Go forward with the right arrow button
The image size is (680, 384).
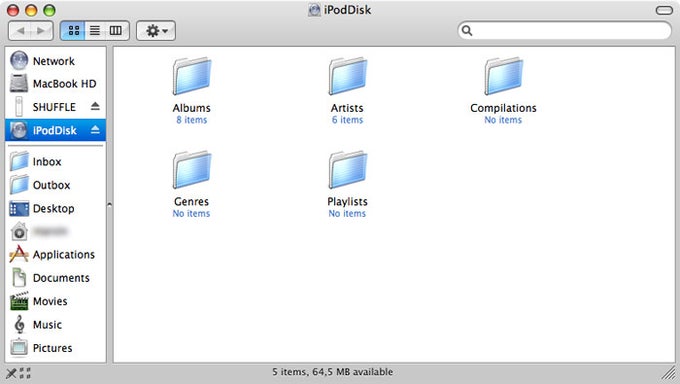click(x=42, y=31)
